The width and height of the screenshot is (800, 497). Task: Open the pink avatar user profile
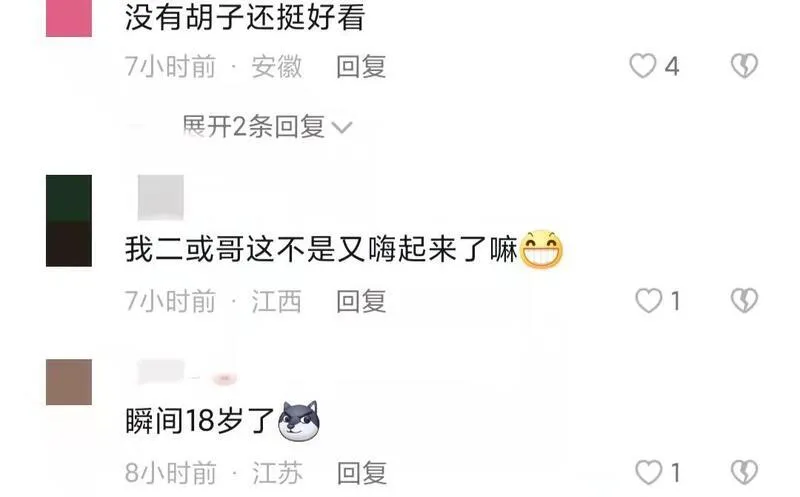69,18
